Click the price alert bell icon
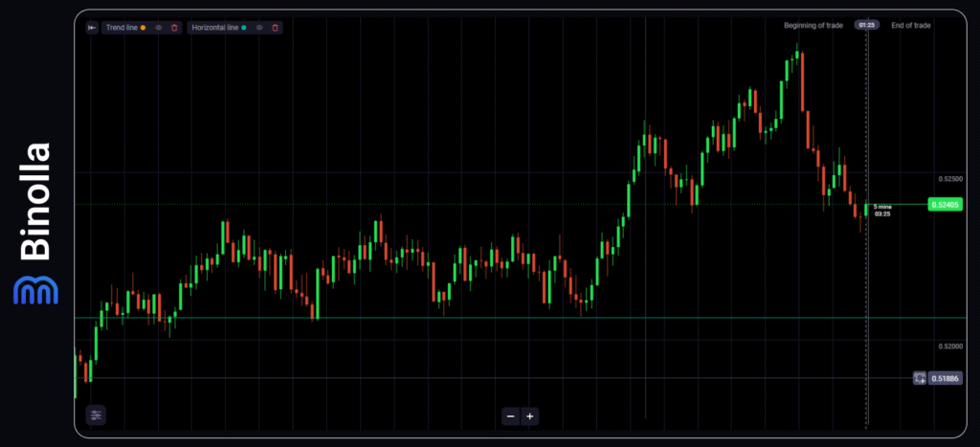 pos(920,378)
